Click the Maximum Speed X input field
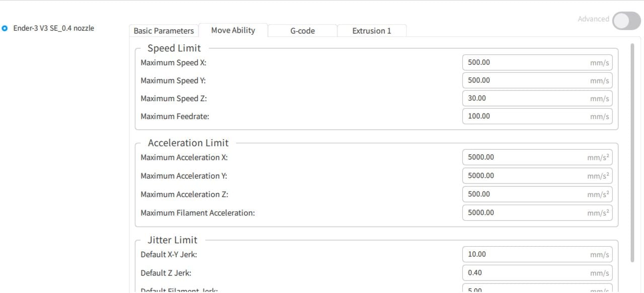Image resolution: width=644 pixels, height=293 pixels. (523, 63)
